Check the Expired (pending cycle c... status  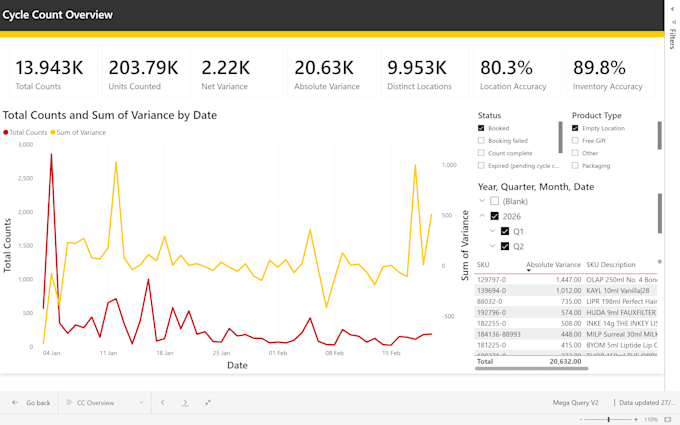click(481, 165)
